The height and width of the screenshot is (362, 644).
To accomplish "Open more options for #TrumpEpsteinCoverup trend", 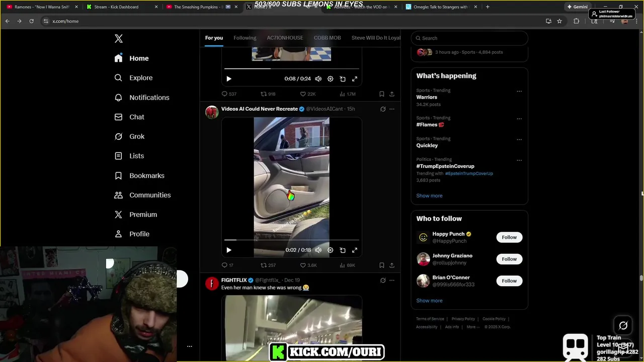I will pos(519,160).
